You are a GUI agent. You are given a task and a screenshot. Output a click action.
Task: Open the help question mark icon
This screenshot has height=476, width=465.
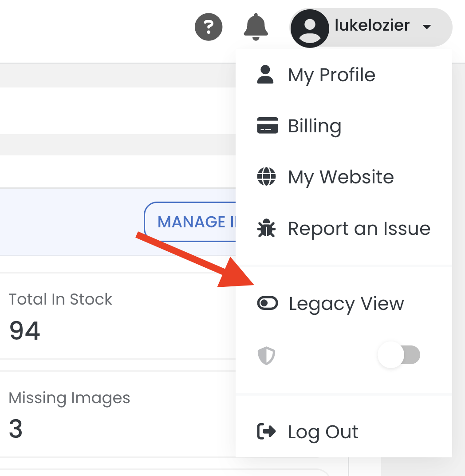click(x=209, y=27)
